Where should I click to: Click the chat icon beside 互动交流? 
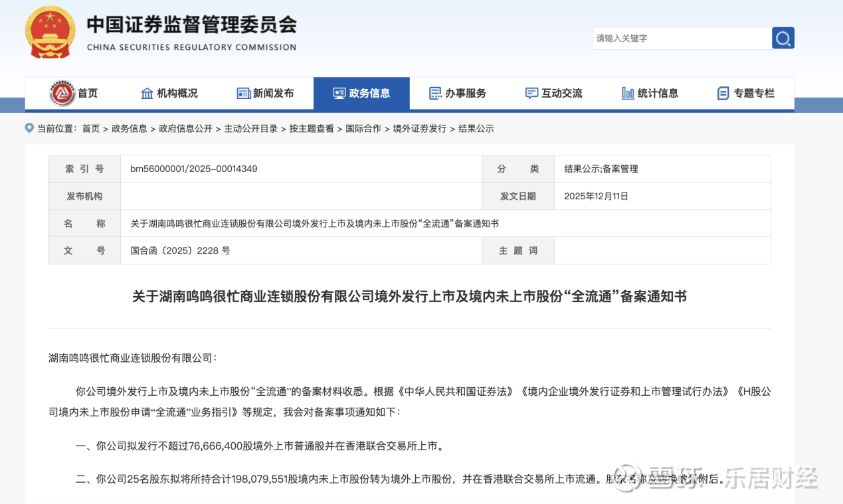[531, 93]
